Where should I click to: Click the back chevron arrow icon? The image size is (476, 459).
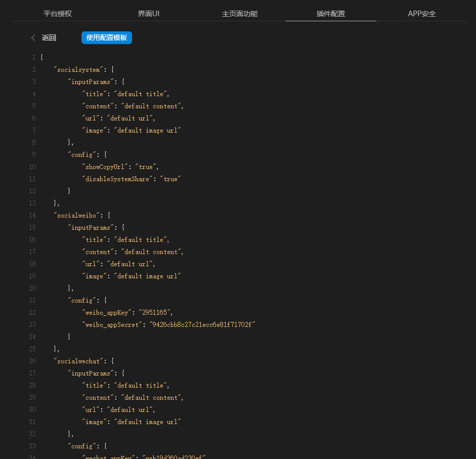33,38
